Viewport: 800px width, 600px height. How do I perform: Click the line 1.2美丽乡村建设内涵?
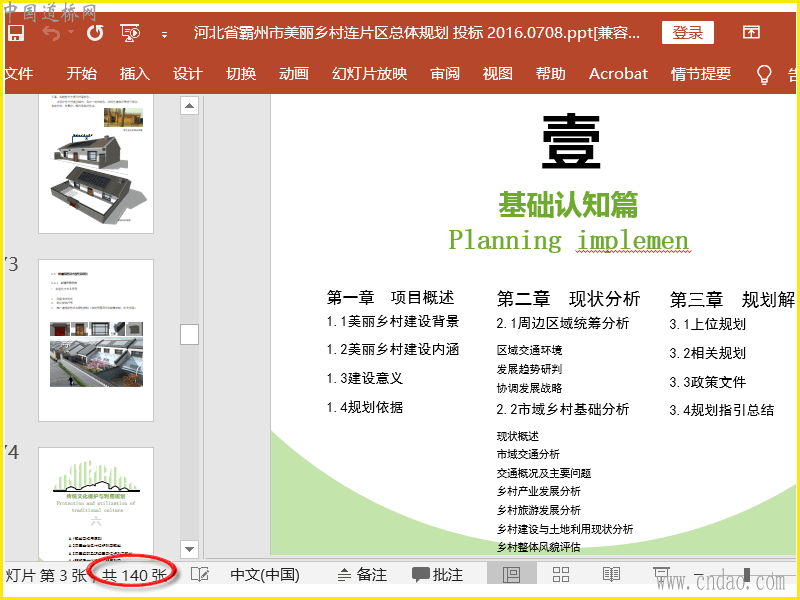[x=393, y=349]
